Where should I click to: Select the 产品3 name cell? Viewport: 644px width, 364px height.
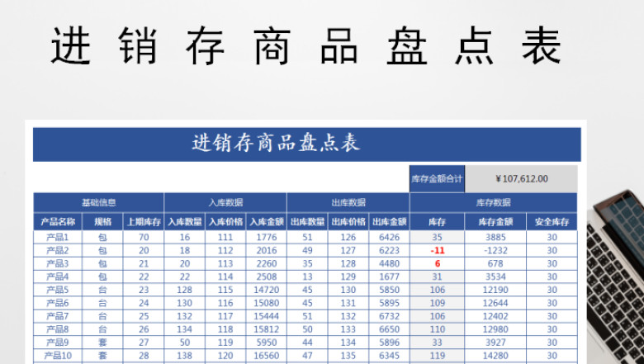pyautogui.click(x=58, y=263)
